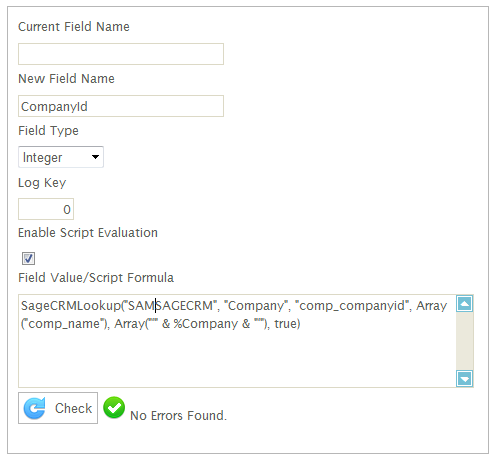Screen dimensions: 498x464
Task: Click the formula scroll up arrow
Action: tap(465, 304)
